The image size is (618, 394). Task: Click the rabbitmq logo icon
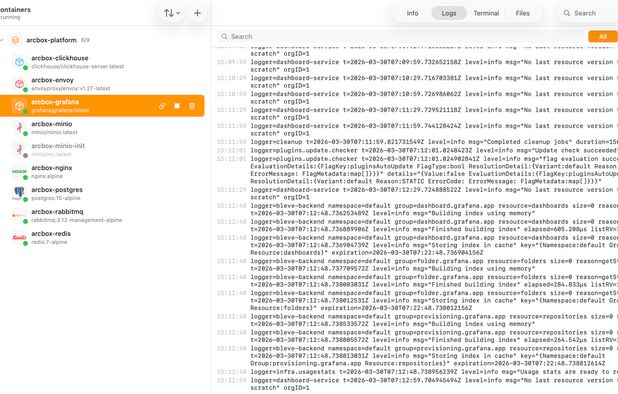[x=19, y=215]
